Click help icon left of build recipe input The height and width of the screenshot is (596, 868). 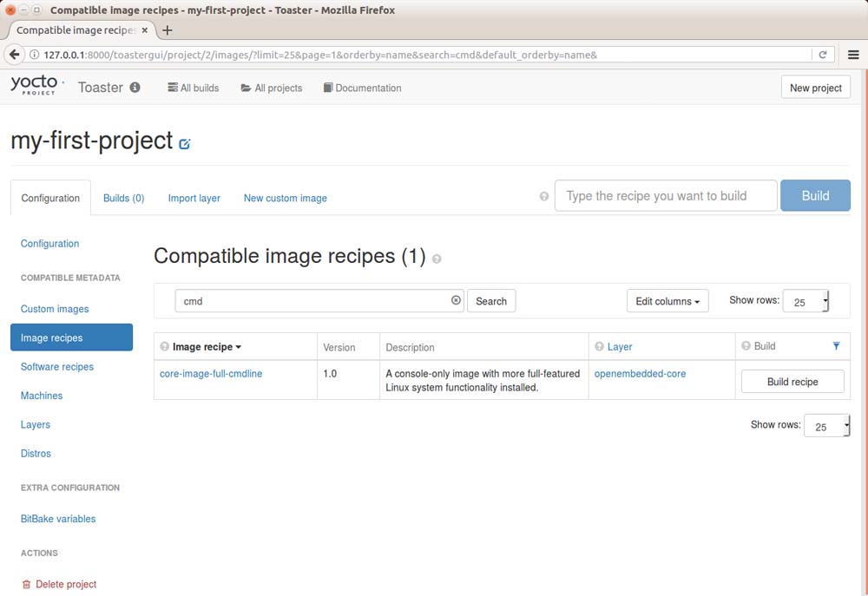click(x=544, y=197)
